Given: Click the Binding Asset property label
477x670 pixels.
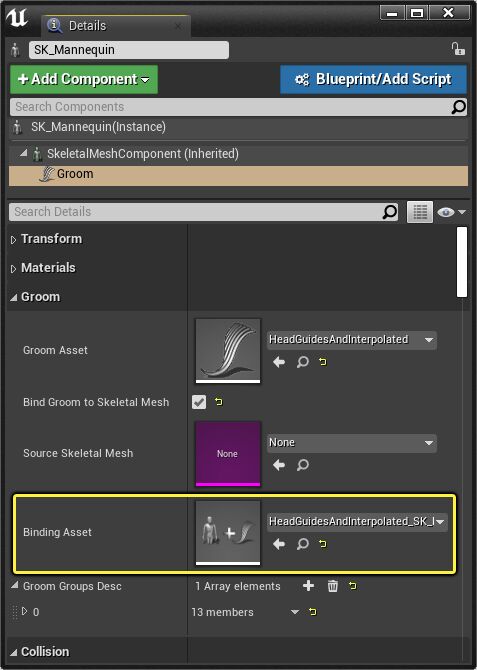Looking at the screenshot, I should 57,532.
